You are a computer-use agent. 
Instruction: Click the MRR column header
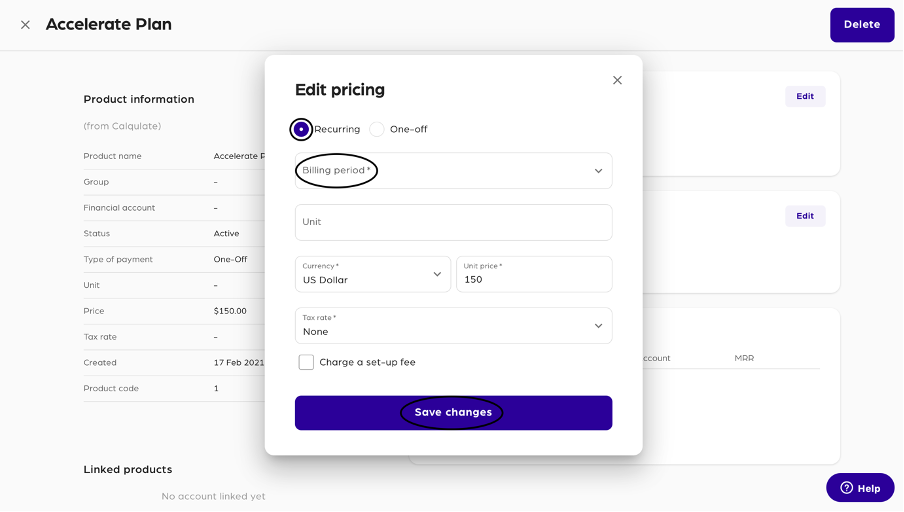point(744,358)
